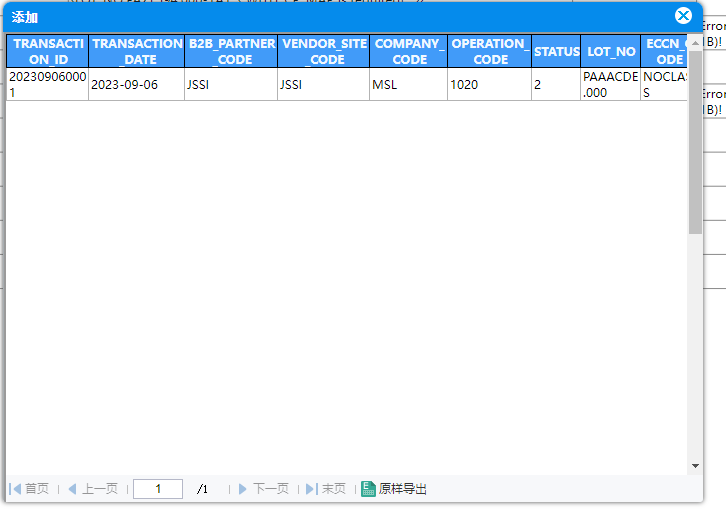Click the 首页 first page arrow icon
Screen dimensions: 726x532
pos(15,488)
